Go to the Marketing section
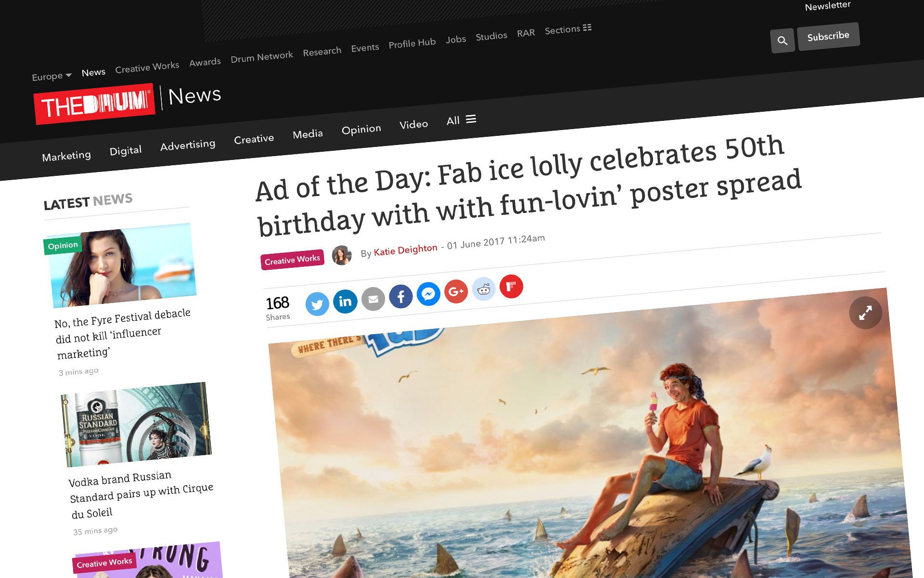The width and height of the screenshot is (924, 578). (x=66, y=156)
